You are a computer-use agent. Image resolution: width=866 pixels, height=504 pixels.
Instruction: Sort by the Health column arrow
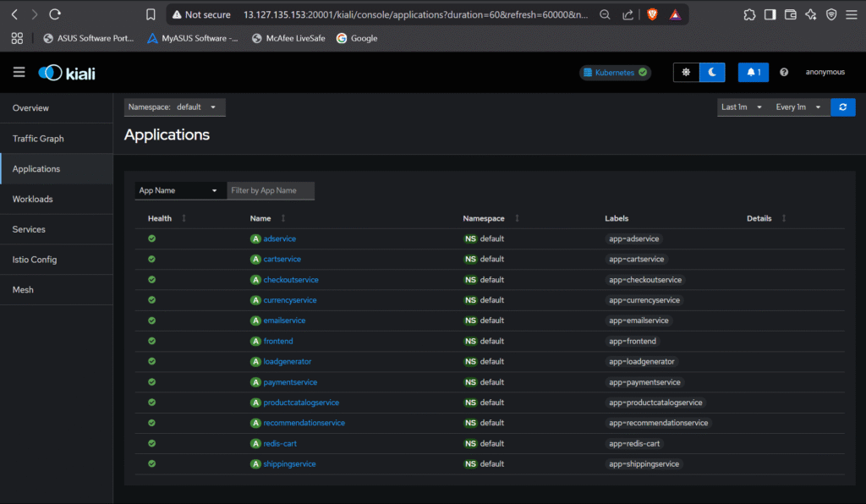pos(184,219)
